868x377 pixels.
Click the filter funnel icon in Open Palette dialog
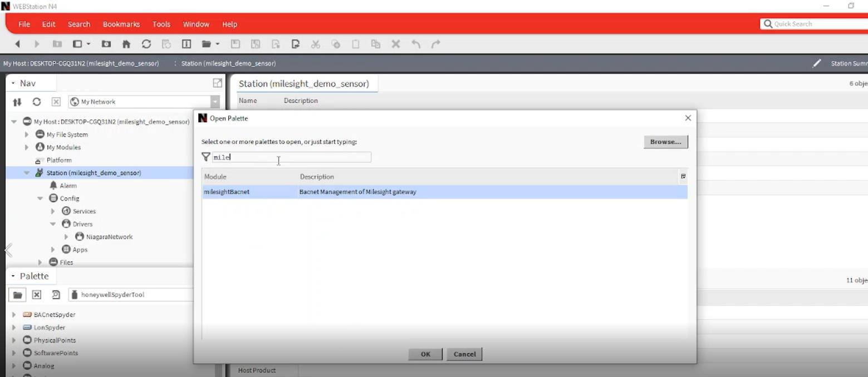[x=206, y=157]
